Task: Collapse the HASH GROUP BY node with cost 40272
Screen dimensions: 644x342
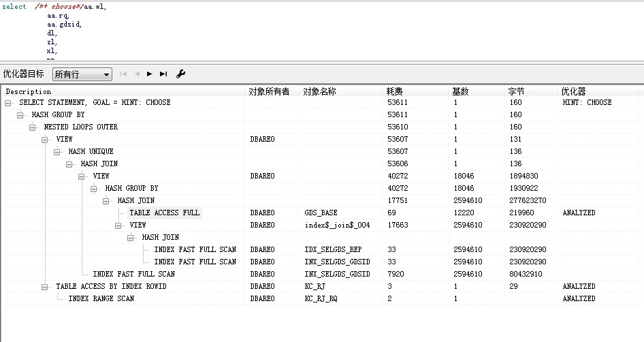Action: (x=94, y=189)
